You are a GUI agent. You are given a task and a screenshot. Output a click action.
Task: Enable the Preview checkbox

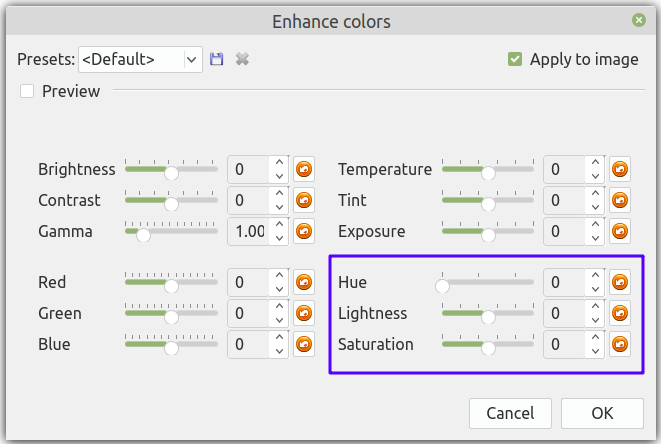(27, 91)
